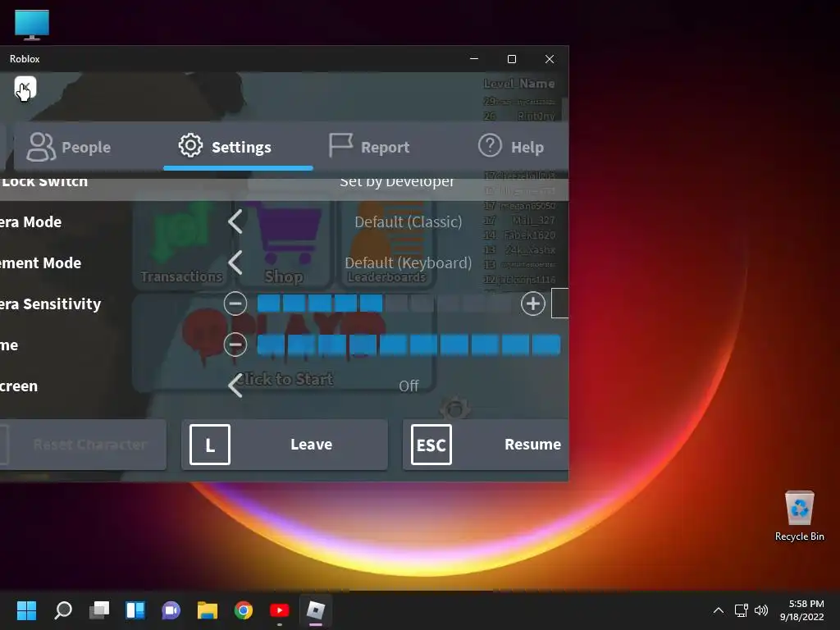This screenshot has height=630, width=840.
Task: Open the Windows Start menu
Action: (x=26, y=610)
